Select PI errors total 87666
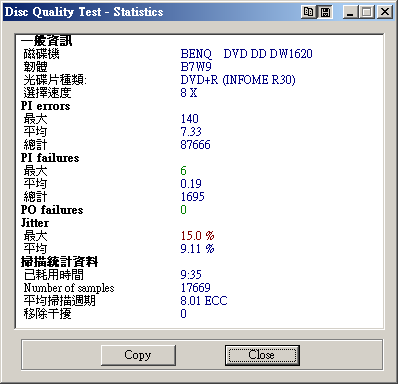The height and width of the screenshot is (384, 398). pyautogui.click(x=195, y=145)
